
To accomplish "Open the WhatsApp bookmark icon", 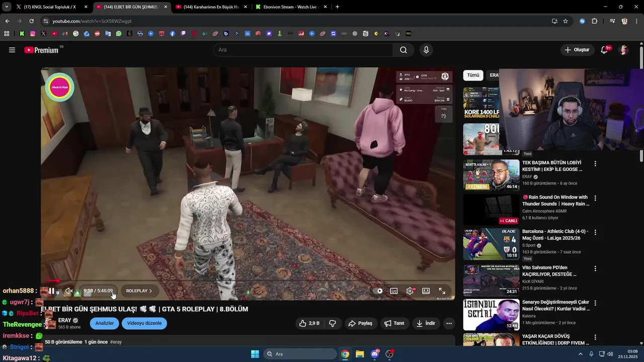I will coord(119,34).
